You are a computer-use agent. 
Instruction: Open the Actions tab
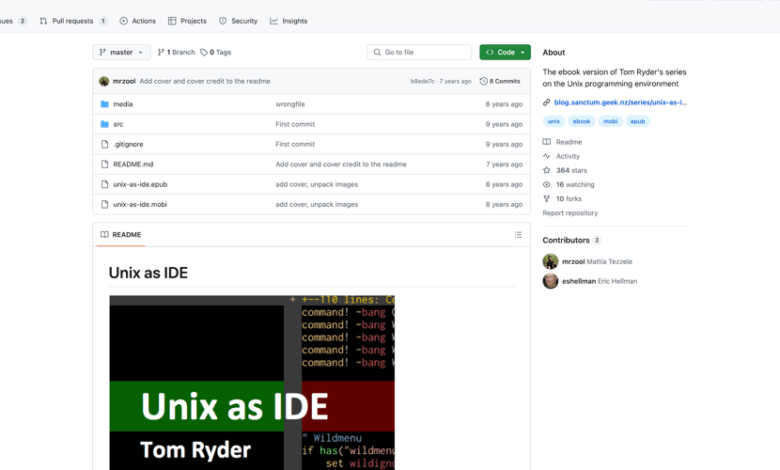tap(137, 21)
